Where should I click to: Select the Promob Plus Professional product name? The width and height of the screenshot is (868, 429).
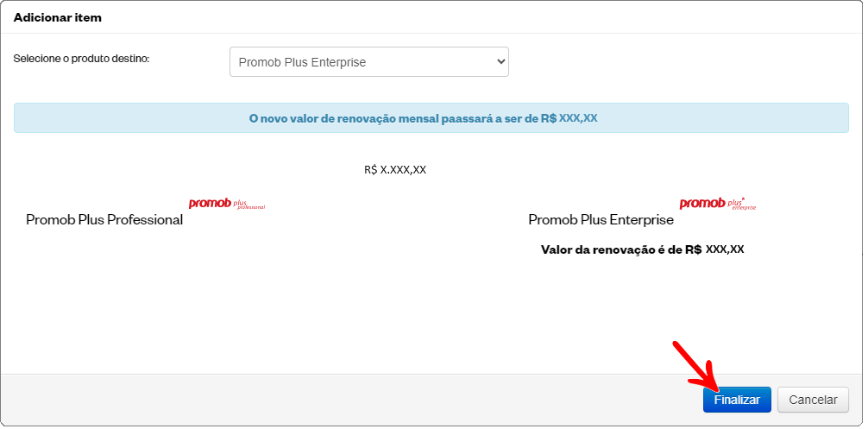[x=104, y=220]
